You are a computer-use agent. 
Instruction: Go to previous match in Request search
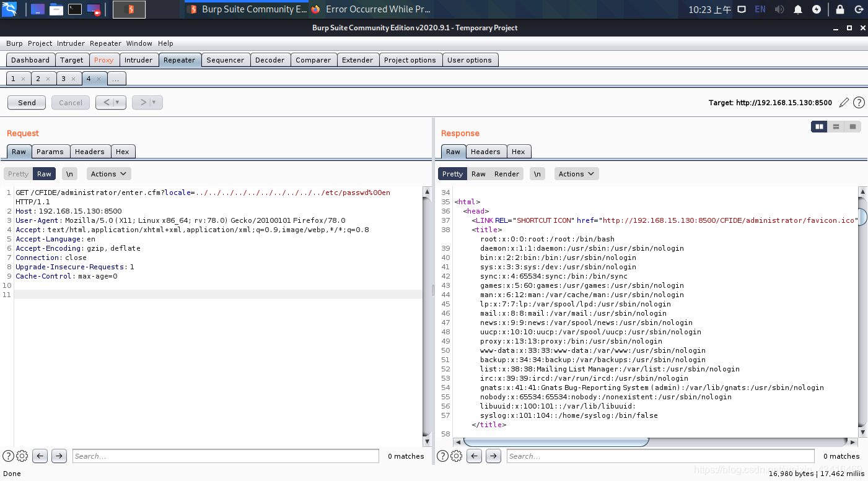point(40,456)
